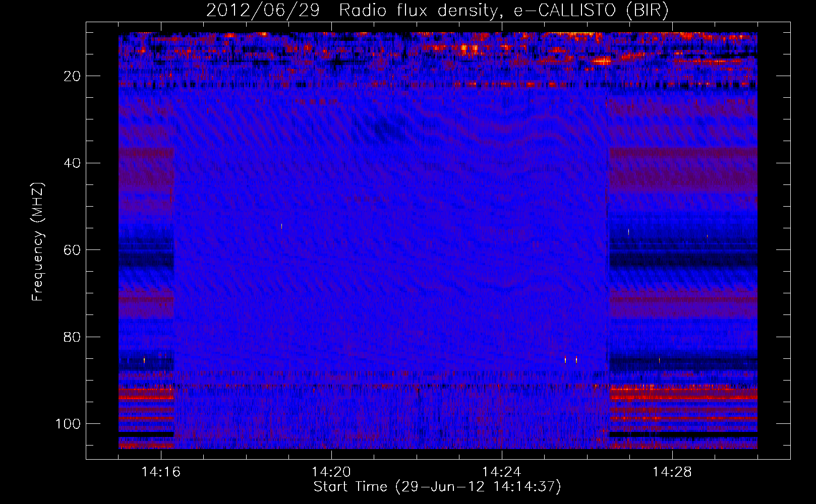
Task: Click the plot title 'Radio flux density, e-CALLISTO (BIR)'
Action: [x=503, y=10]
